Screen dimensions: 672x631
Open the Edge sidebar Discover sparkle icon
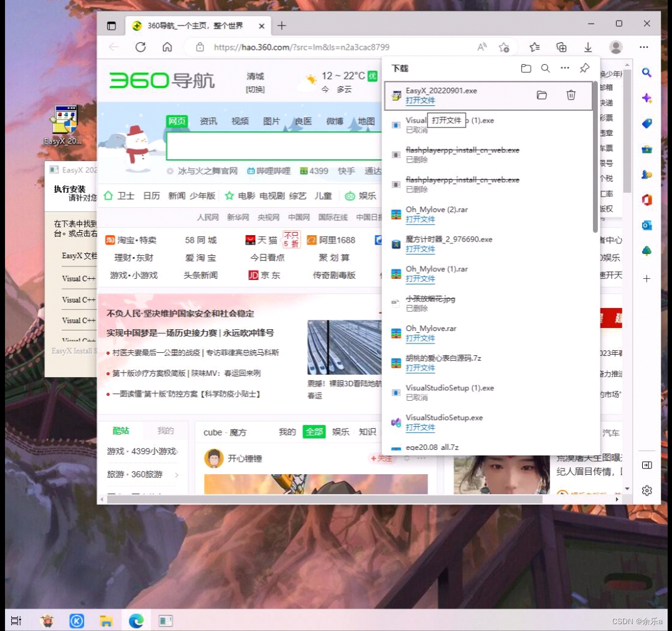(646, 98)
